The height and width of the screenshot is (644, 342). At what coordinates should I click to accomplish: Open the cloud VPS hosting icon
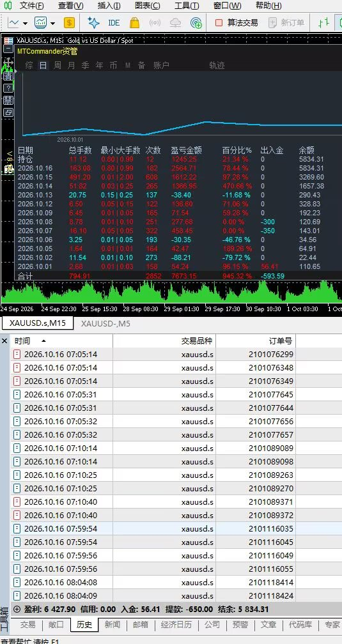pyautogui.click(x=176, y=23)
